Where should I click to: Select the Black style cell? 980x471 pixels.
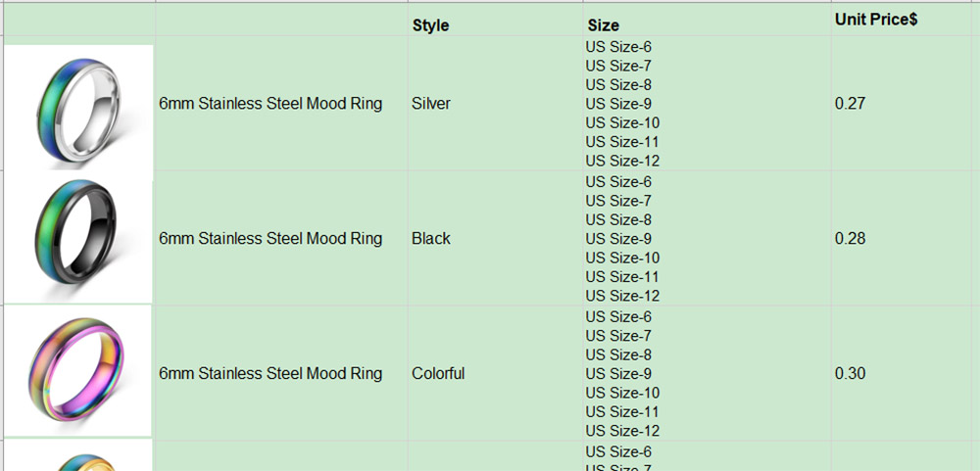[x=495, y=238]
